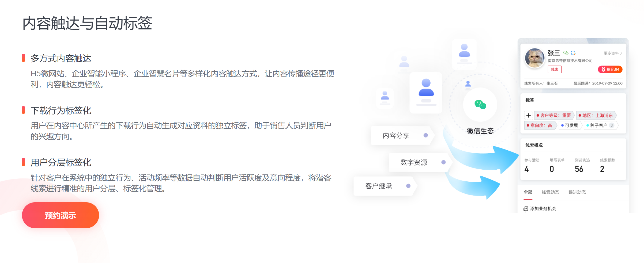The width and height of the screenshot is (644, 263).
Task: Switch to the 全部 tab
Action: pyautogui.click(x=528, y=192)
